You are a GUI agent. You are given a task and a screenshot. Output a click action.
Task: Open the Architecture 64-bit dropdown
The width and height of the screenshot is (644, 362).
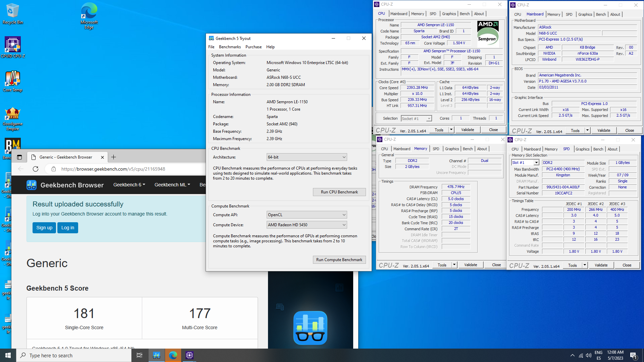(x=307, y=157)
